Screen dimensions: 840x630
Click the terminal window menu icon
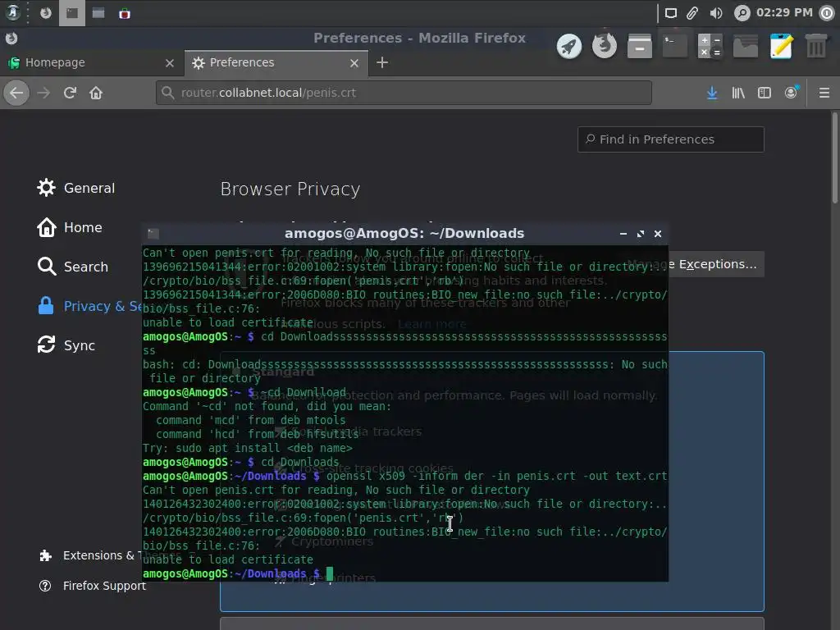tap(153, 234)
